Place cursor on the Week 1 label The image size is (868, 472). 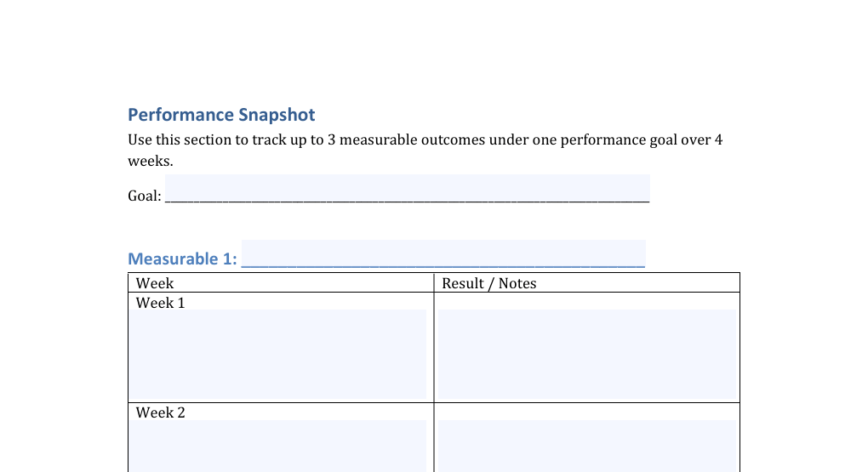point(161,303)
